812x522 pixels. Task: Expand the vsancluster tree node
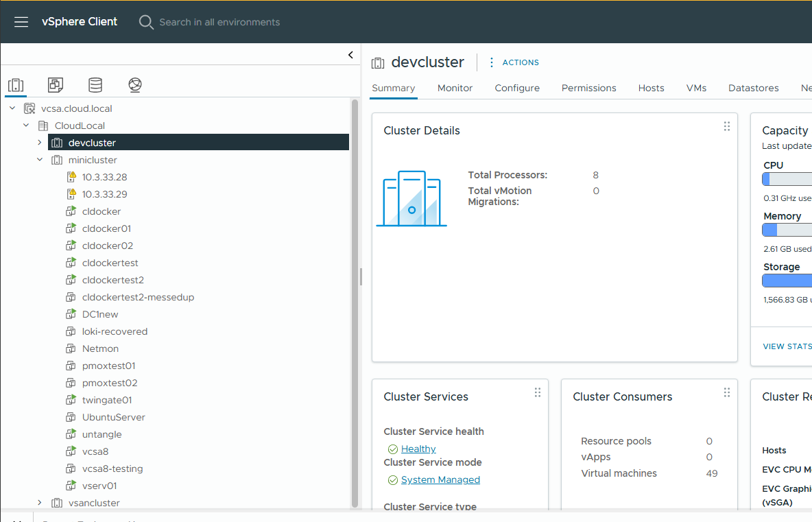point(40,503)
